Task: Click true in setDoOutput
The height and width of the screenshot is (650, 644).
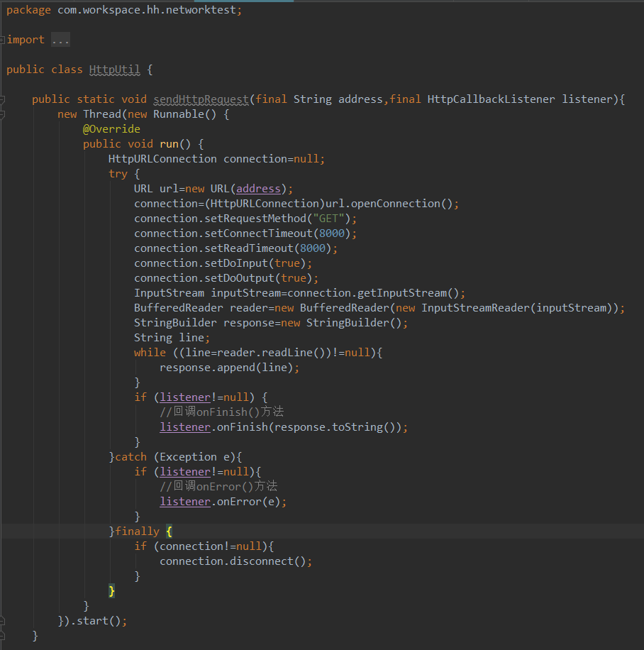Action: pos(294,279)
